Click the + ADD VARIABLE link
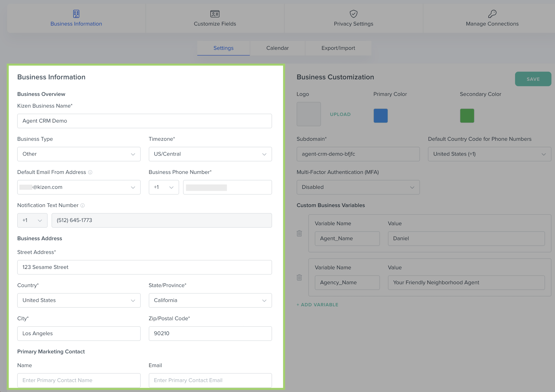The width and height of the screenshot is (555, 392). (x=317, y=305)
